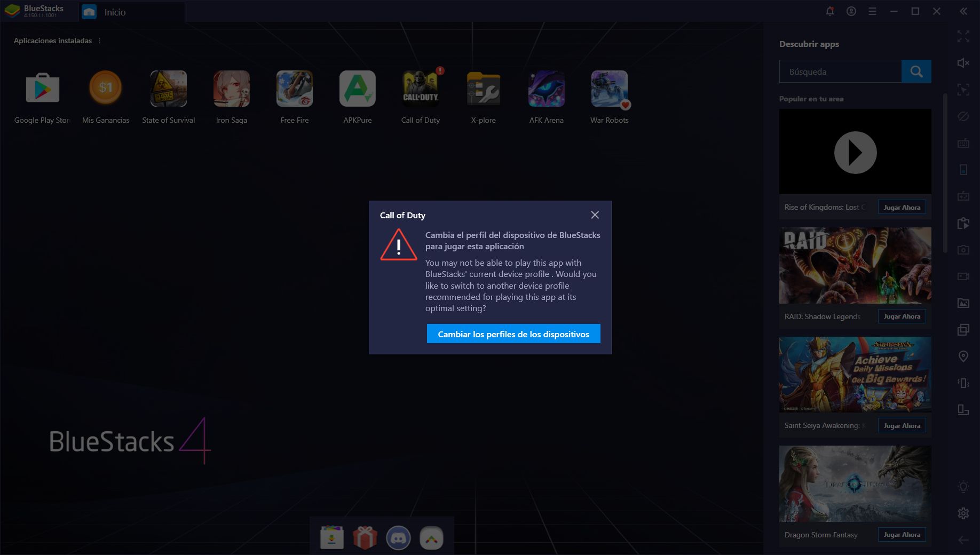Click the shake device icon
Viewport: 980px width, 555px height.
(963, 383)
